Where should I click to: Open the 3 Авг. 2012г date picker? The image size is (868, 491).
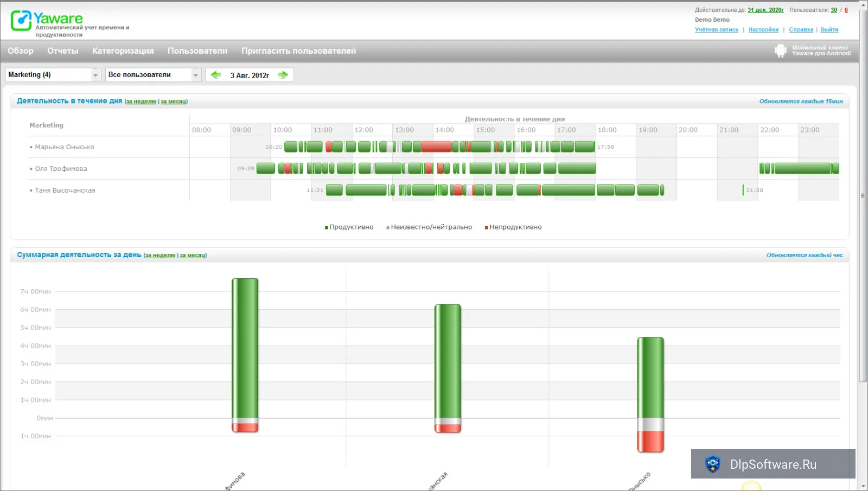[x=250, y=75]
